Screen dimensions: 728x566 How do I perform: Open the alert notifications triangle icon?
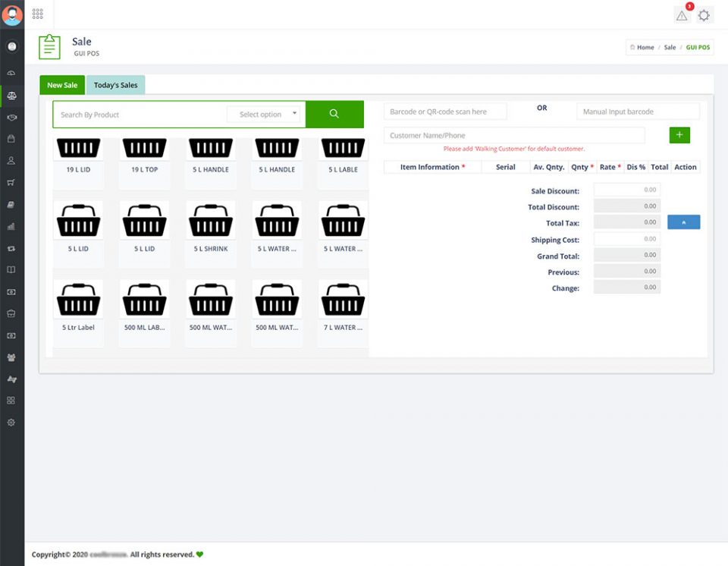(x=682, y=15)
